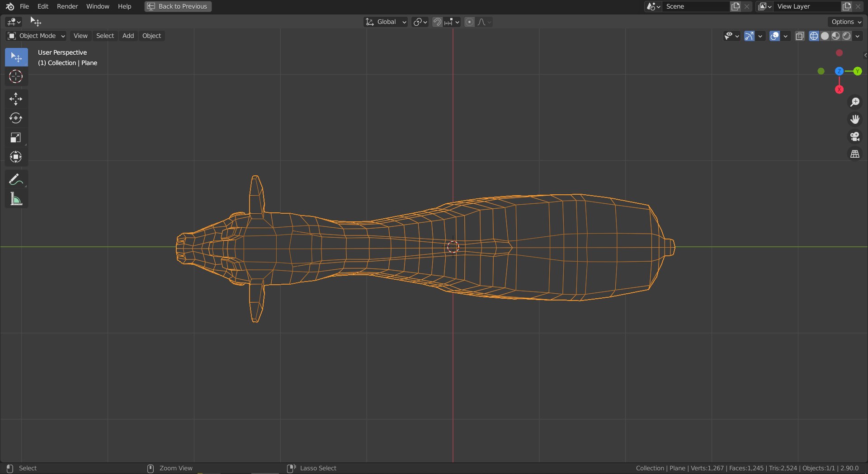Open the Edit menu
This screenshot has width=868, height=474.
(43, 6)
